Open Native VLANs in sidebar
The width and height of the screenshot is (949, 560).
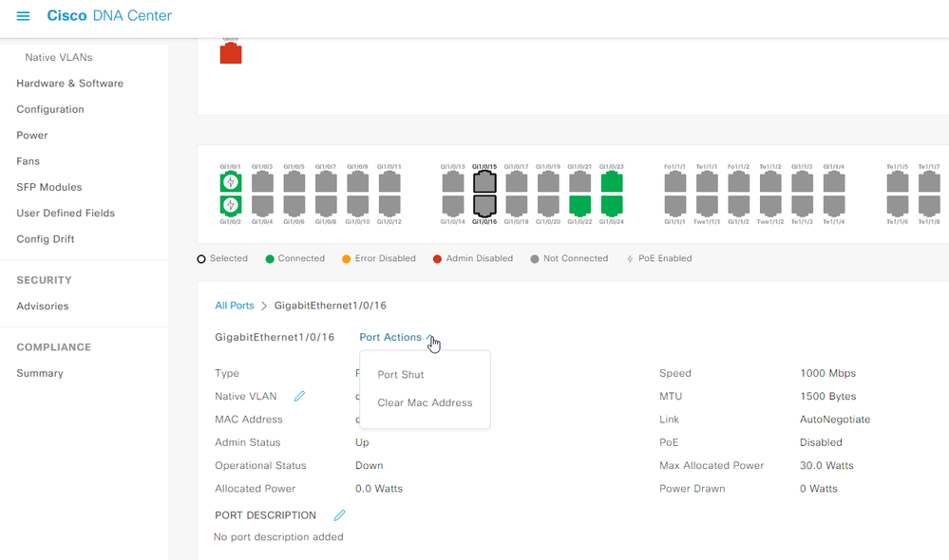point(59,58)
